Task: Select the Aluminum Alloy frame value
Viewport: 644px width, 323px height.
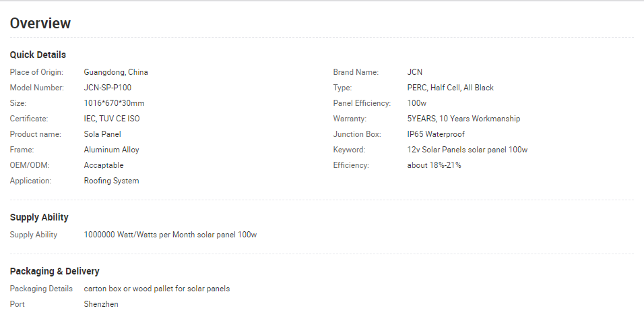Action: [x=111, y=150]
